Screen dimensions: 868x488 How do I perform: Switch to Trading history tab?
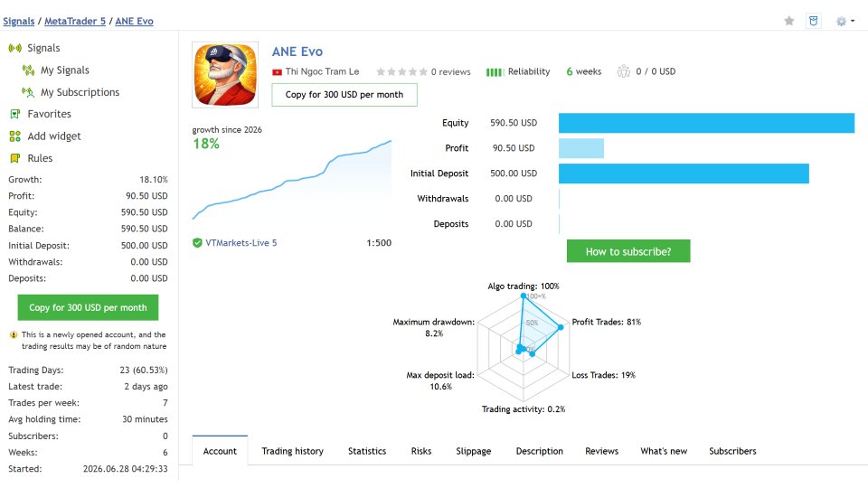[x=292, y=451]
